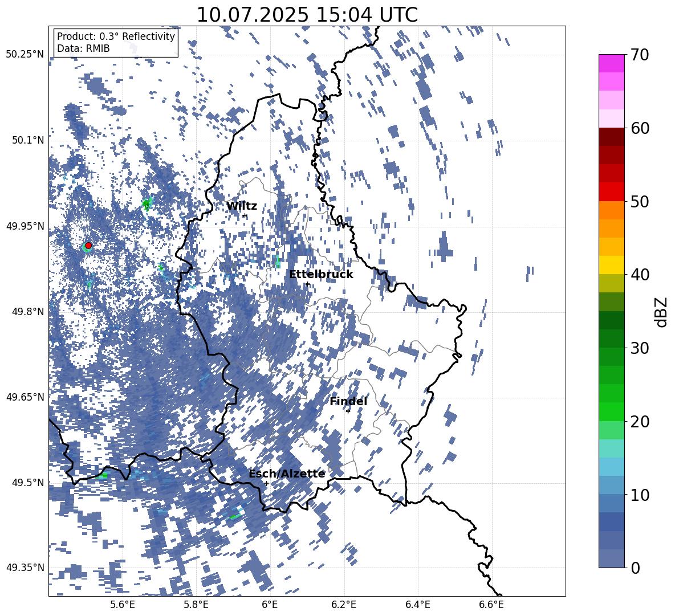Click the Wiltz city label
This screenshot has width=675, height=616.
click(242, 206)
